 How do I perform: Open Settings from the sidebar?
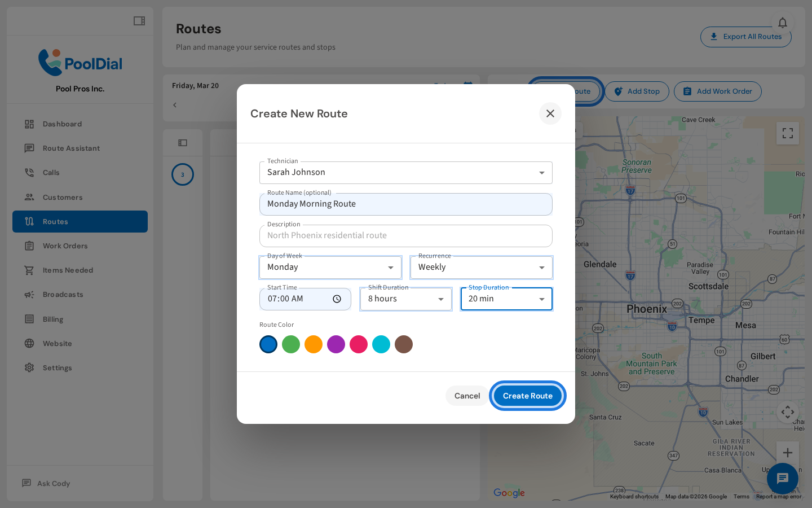[x=58, y=367]
